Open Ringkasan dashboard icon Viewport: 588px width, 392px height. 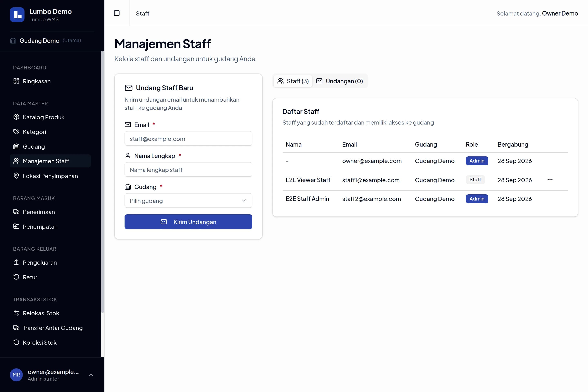16,81
